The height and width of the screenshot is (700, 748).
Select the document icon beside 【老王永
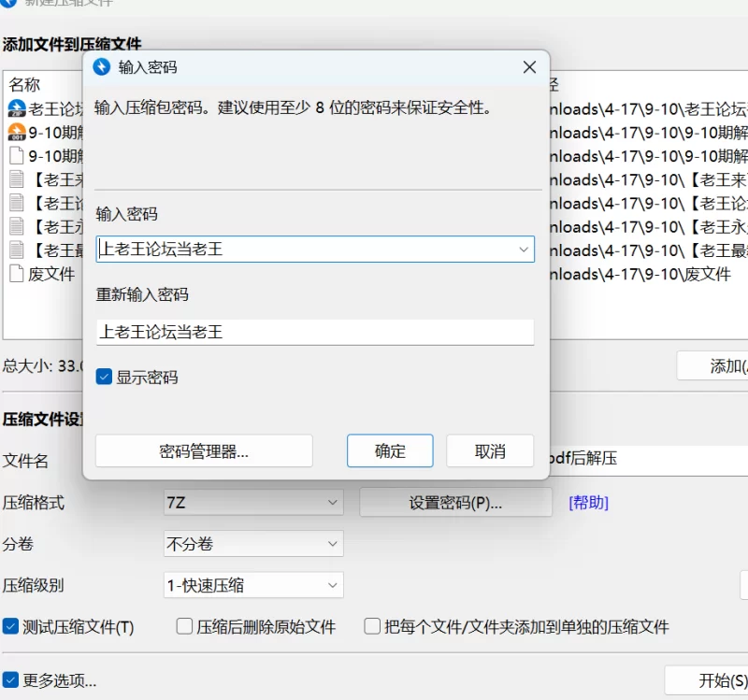click(17, 226)
